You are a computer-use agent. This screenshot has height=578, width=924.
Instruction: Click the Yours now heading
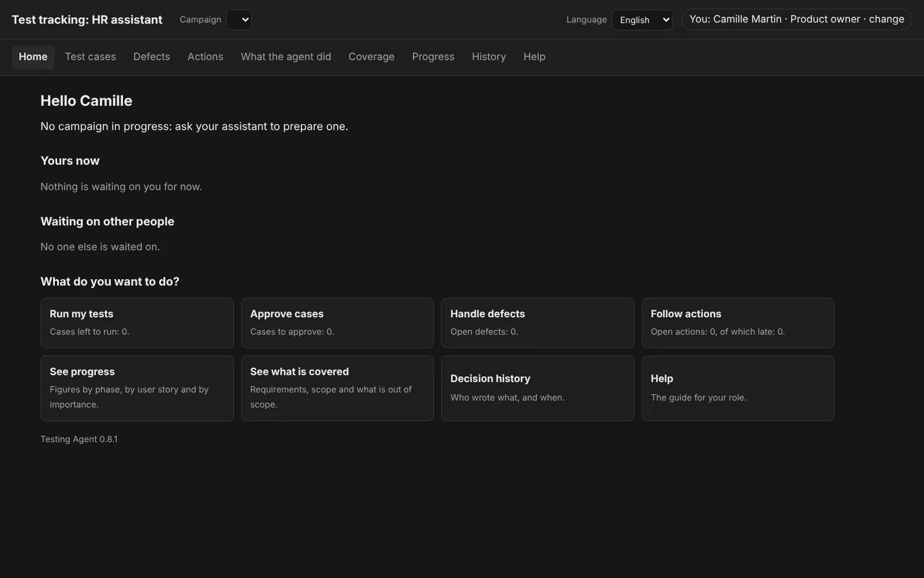point(70,161)
